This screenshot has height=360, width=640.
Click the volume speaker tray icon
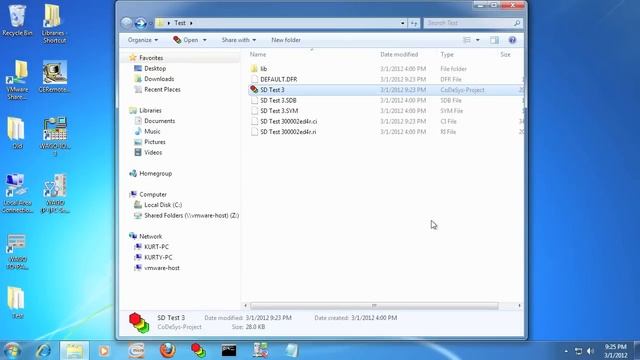[x=590, y=351]
